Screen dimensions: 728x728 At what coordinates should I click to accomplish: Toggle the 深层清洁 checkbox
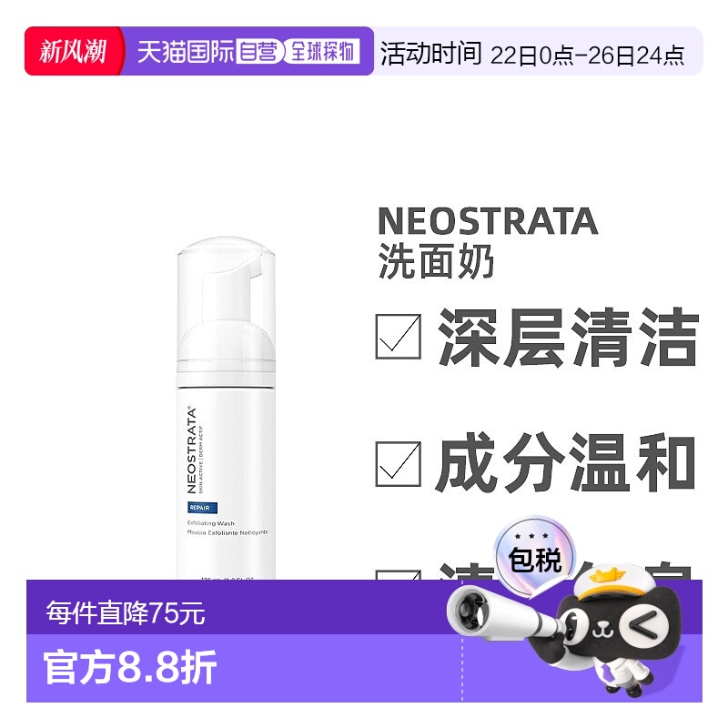tap(399, 337)
